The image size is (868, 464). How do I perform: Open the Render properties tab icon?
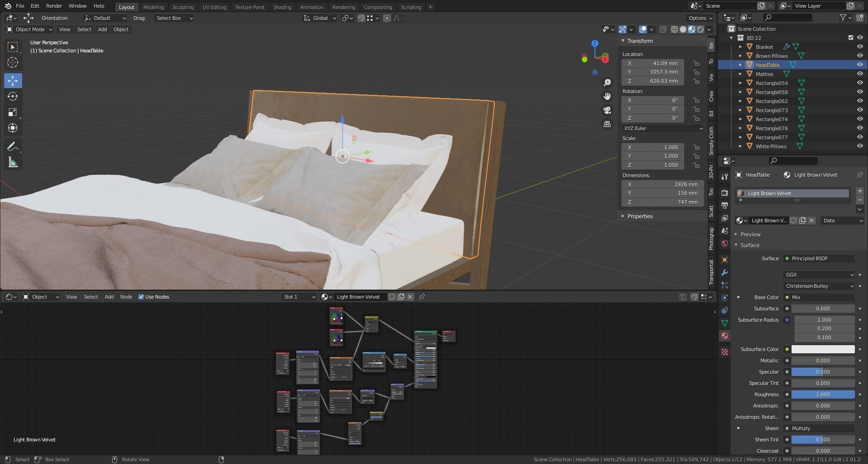point(725,192)
